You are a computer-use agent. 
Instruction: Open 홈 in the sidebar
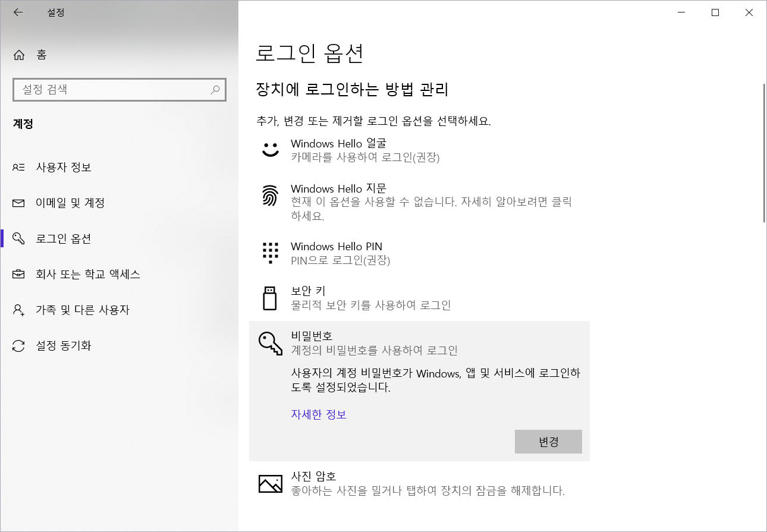[119, 55]
